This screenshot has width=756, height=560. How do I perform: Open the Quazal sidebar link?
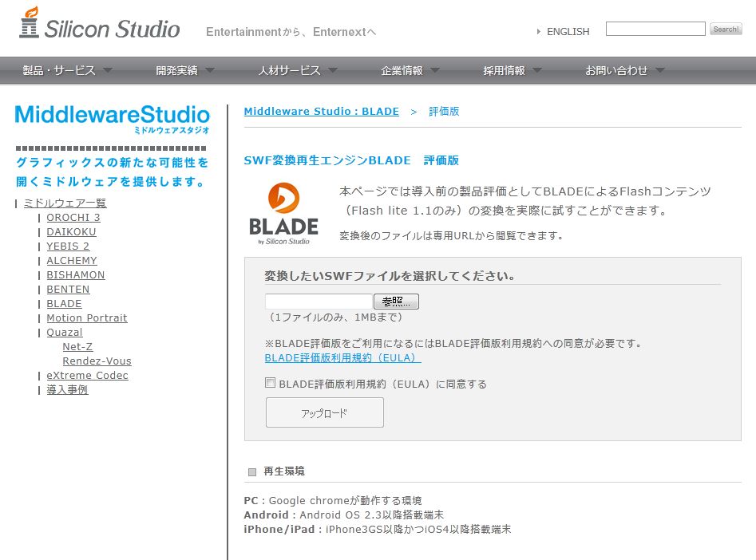tap(65, 333)
